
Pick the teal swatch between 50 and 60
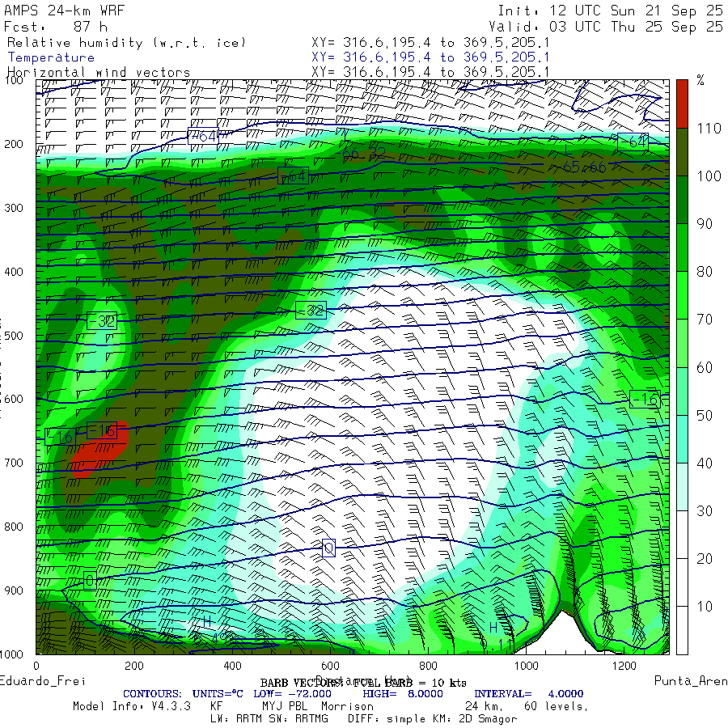[x=682, y=391]
